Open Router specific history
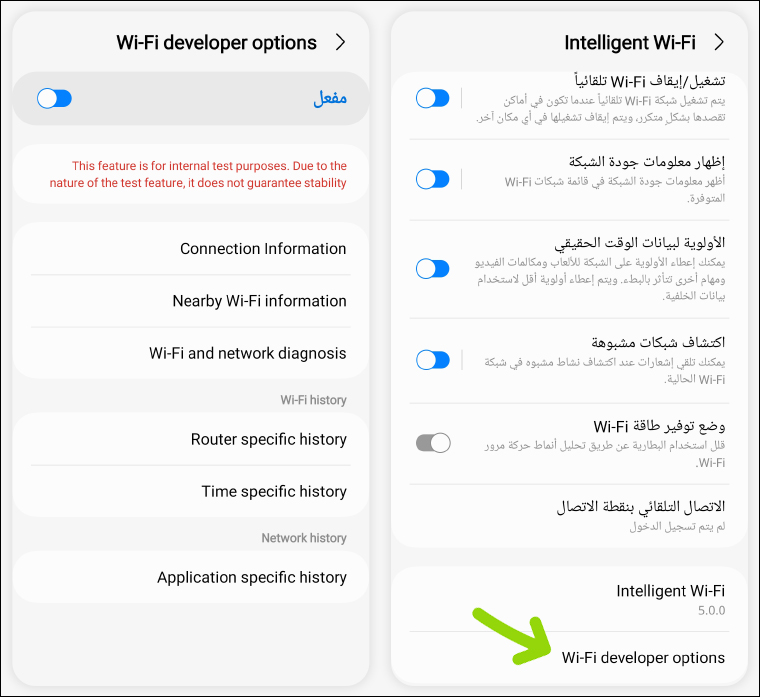Image resolution: width=760 pixels, height=697 pixels. (268, 439)
